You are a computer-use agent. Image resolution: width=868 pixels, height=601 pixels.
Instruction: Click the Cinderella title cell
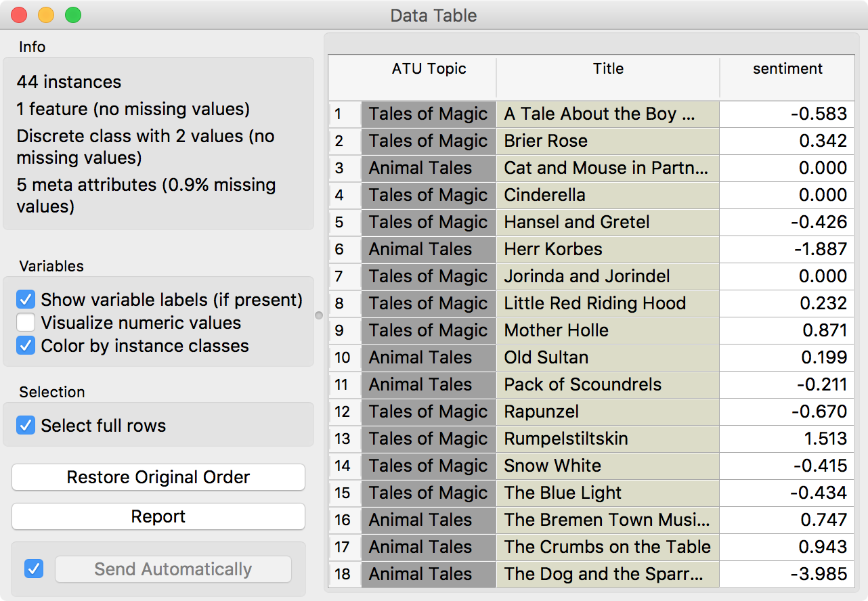tap(607, 195)
